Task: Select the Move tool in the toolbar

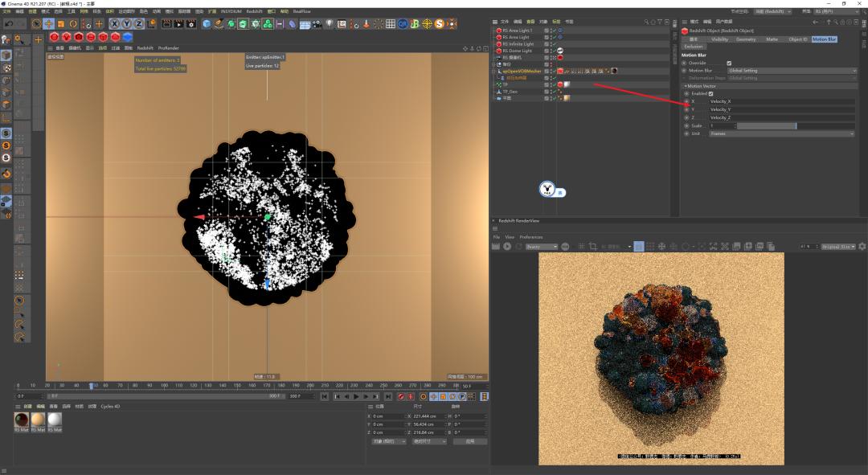Action: point(48,25)
